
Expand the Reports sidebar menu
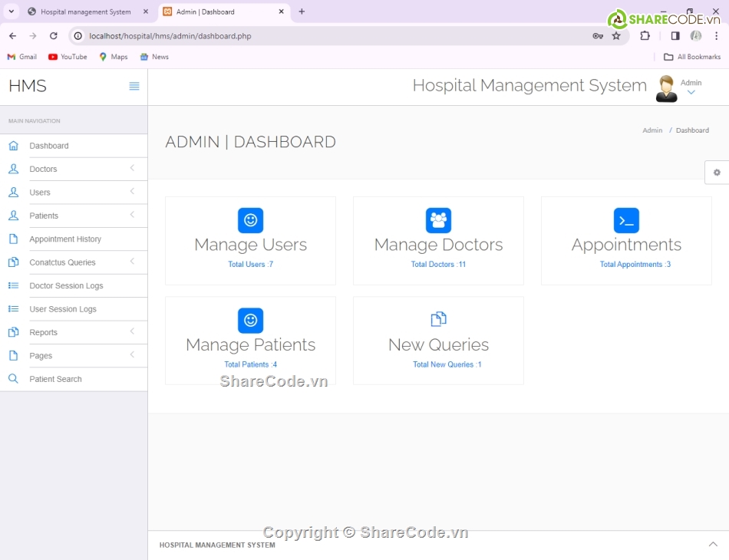43,332
